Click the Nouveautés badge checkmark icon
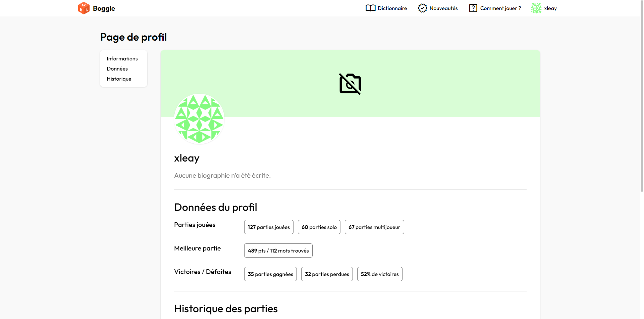Viewport: 644px width, 319px height. tap(422, 8)
